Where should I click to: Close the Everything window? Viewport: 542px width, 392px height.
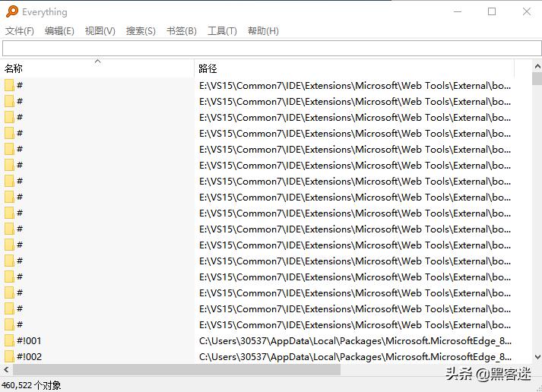pyautogui.click(x=527, y=11)
